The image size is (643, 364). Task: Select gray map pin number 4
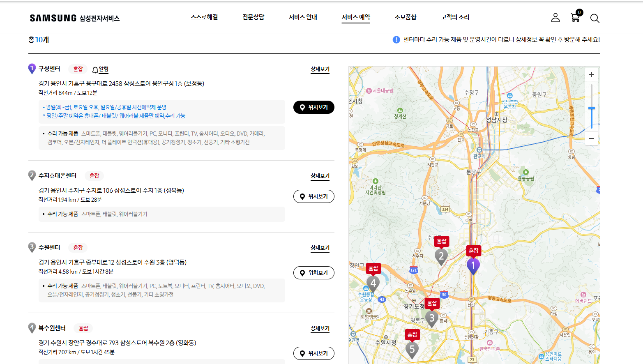pyautogui.click(x=373, y=283)
